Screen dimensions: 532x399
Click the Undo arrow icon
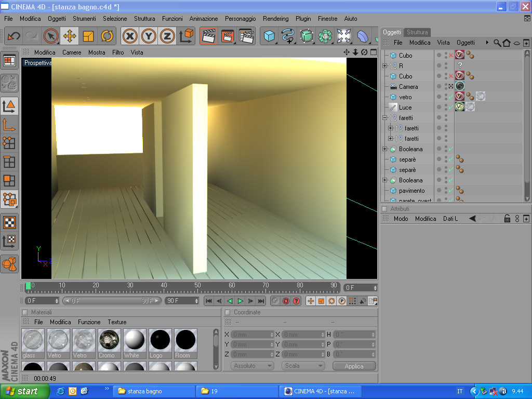(x=14, y=36)
